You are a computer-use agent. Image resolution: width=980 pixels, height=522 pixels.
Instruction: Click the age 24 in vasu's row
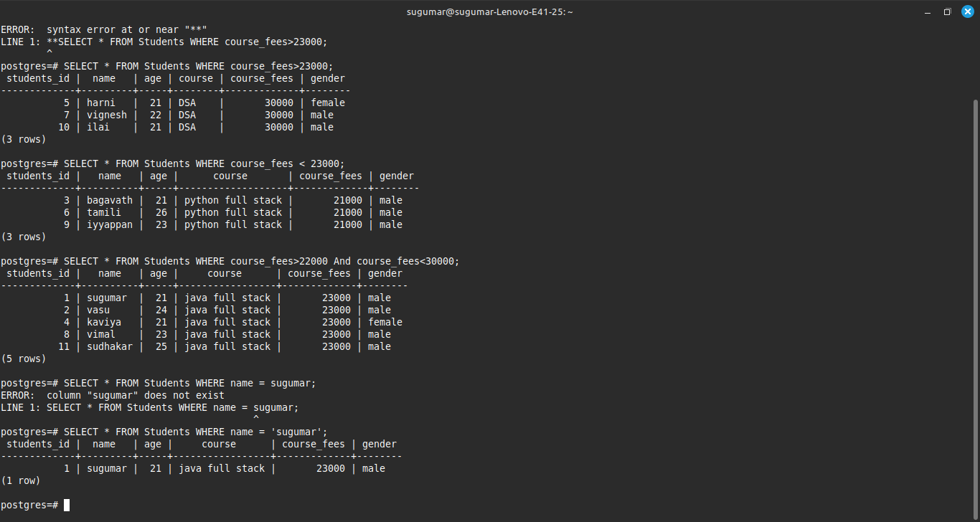click(x=161, y=310)
